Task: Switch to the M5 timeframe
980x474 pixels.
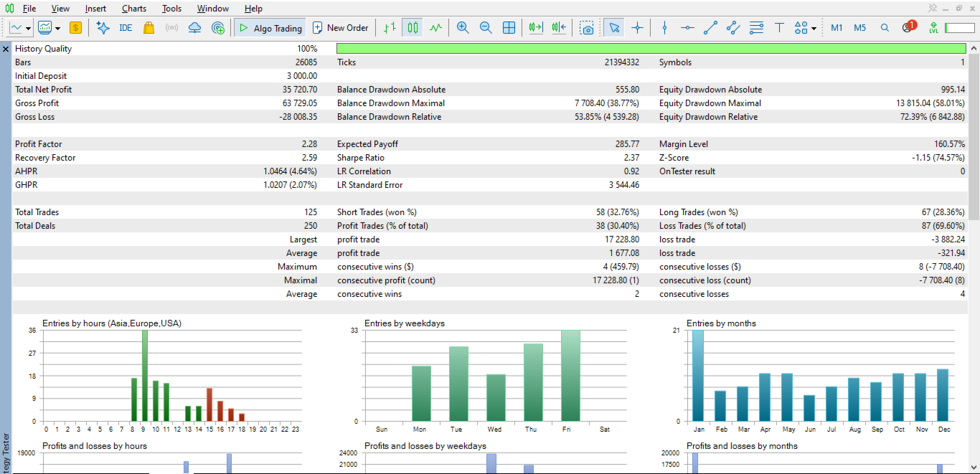Action: click(x=859, y=28)
